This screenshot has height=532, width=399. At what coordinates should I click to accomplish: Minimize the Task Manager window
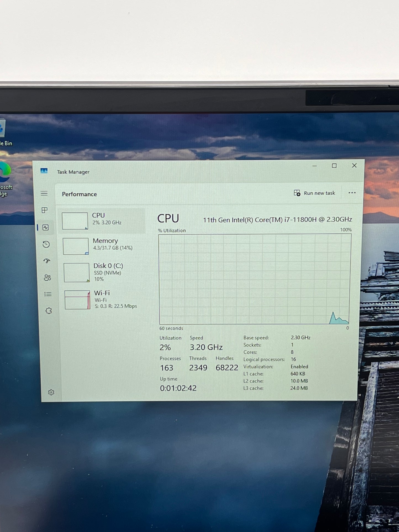(x=315, y=166)
